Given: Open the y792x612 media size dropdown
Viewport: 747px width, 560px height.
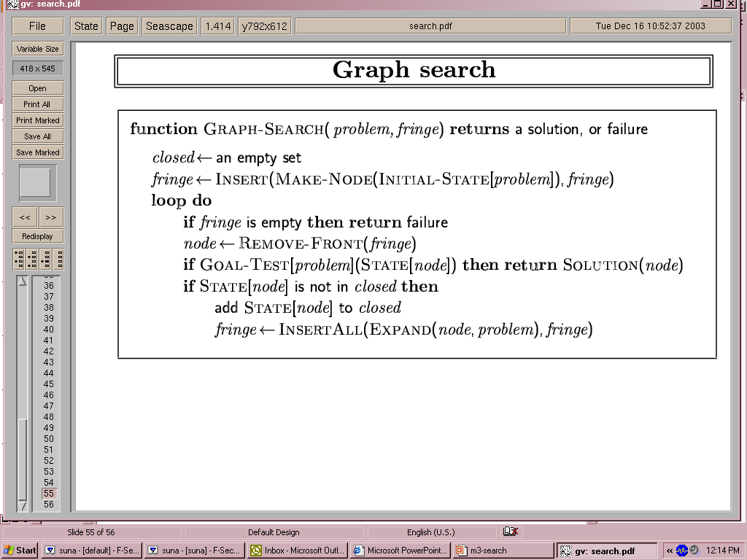Looking at the screenshot, I should [264, 26].
